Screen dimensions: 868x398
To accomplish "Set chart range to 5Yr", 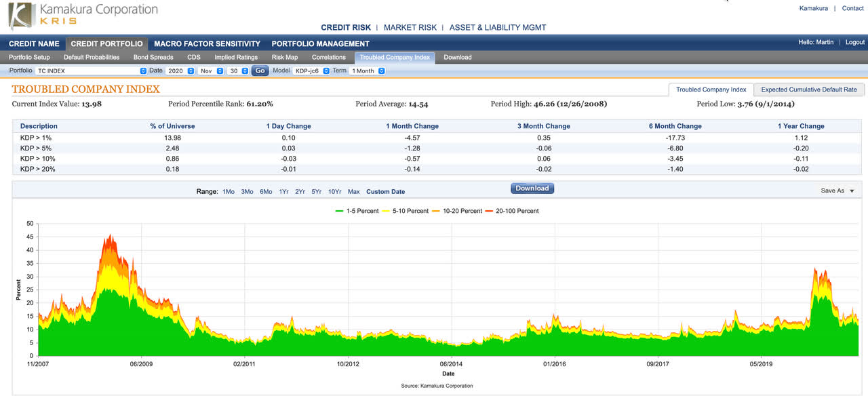I will pyautogui.click(x=317, y=192).
